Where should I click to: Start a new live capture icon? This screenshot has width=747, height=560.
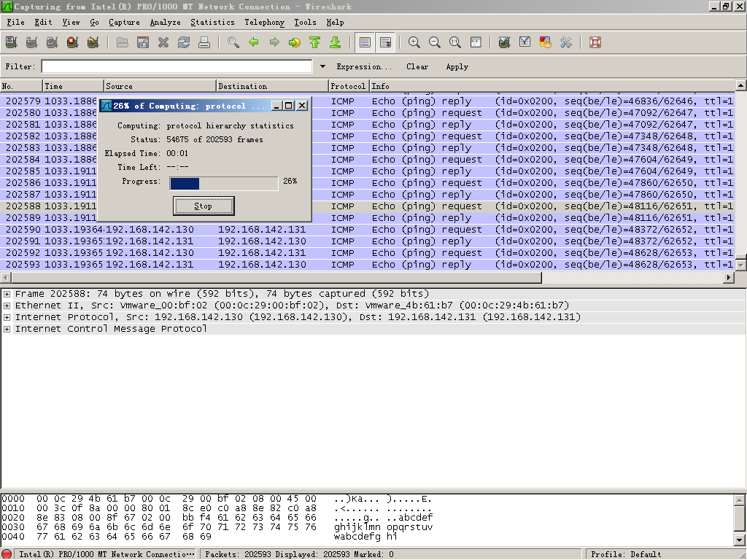click(x=53, y=42)
